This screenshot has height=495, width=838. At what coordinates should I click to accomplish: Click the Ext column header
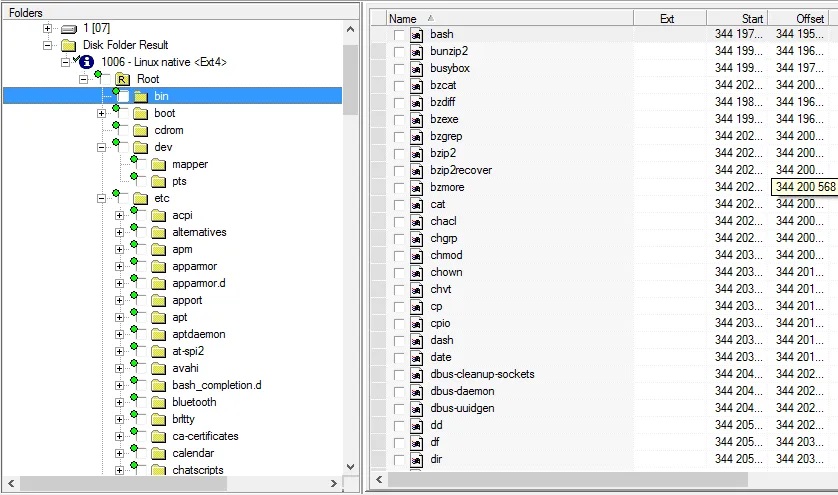[x=668, y=18]
